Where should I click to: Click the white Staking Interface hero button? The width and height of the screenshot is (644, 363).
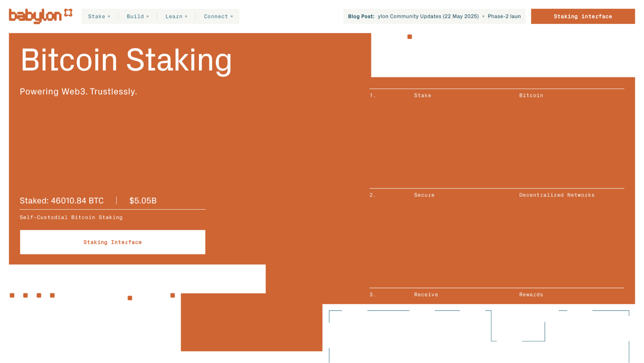(112, 242)
